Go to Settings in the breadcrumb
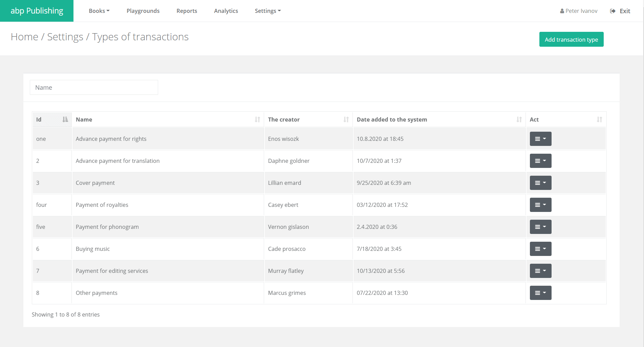 (65, 37)
